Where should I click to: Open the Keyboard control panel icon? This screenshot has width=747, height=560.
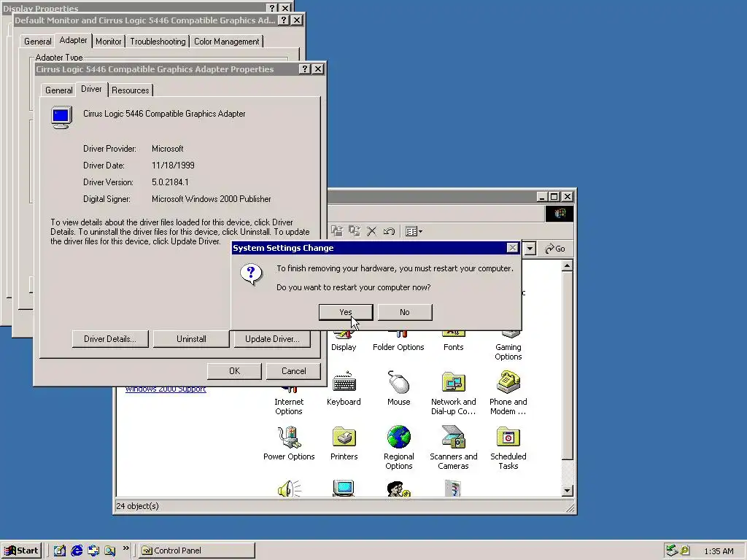point(344,382)
